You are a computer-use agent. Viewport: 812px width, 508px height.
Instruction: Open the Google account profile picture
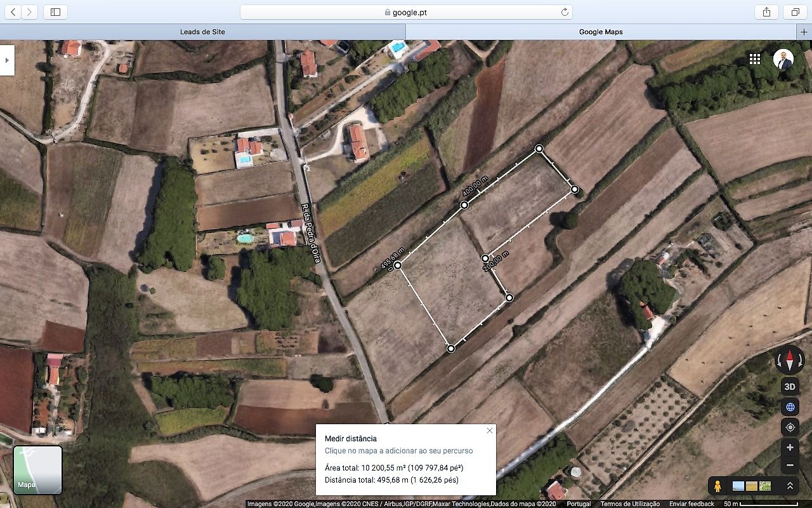(783, 59)
